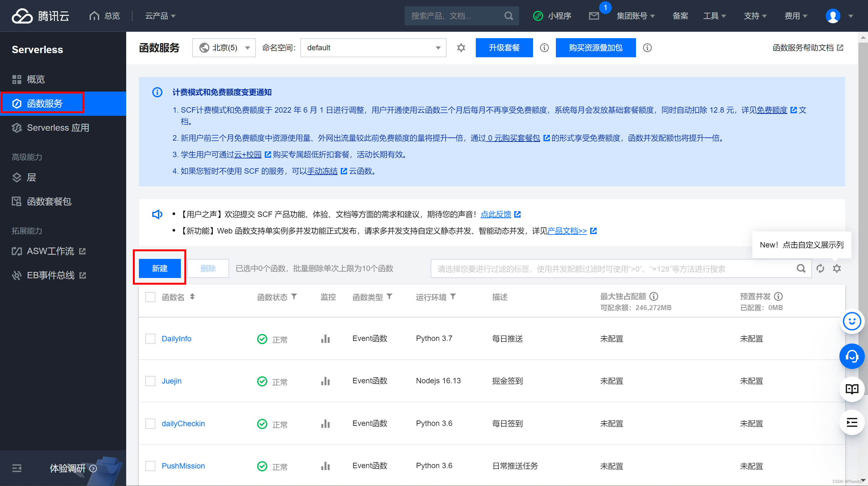Open monitoring chart for PushMission

tap(325, 466)
